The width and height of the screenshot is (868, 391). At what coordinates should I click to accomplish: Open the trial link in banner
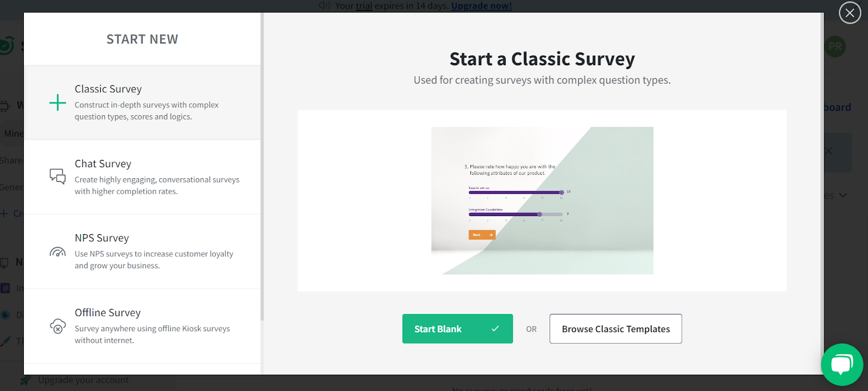click(x=364, y=6)
